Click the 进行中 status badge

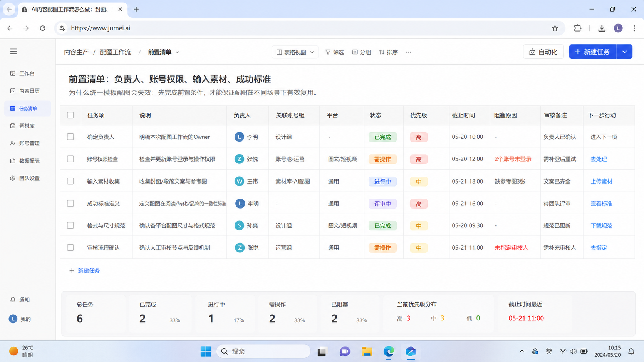[382, 181]
